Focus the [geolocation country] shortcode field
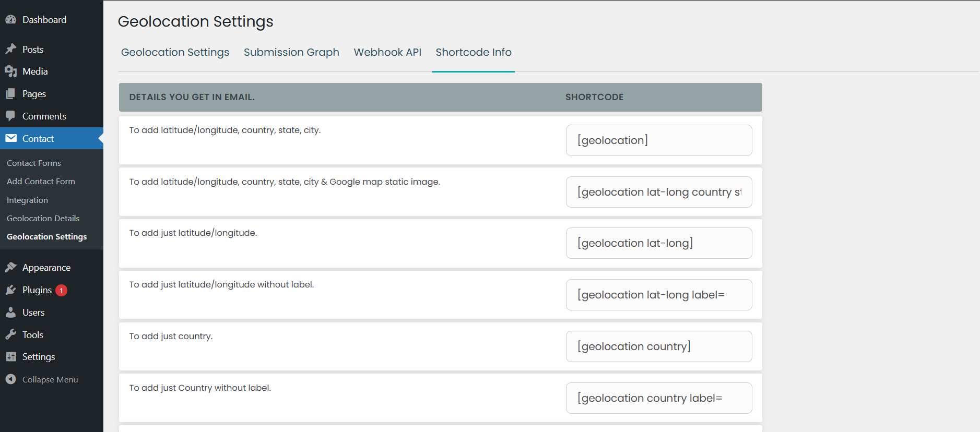980x432 pixels. point(658,346)
